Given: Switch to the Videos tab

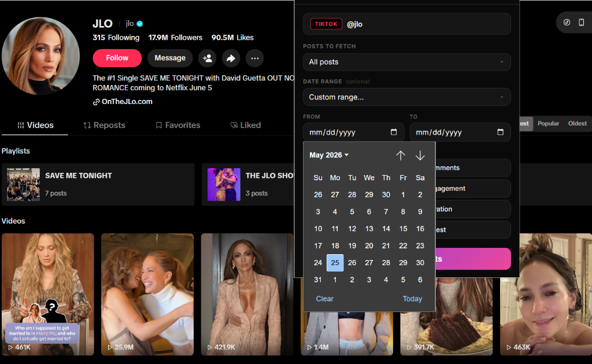Looking at the screenshot, I should pyautogui.click(x=35, y=125).
